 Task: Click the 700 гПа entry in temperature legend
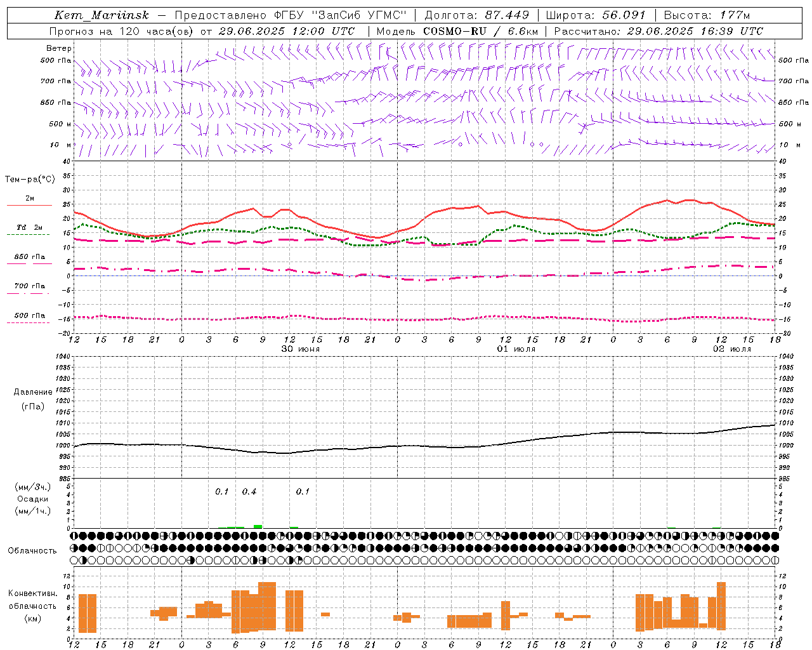click(29, 289)
